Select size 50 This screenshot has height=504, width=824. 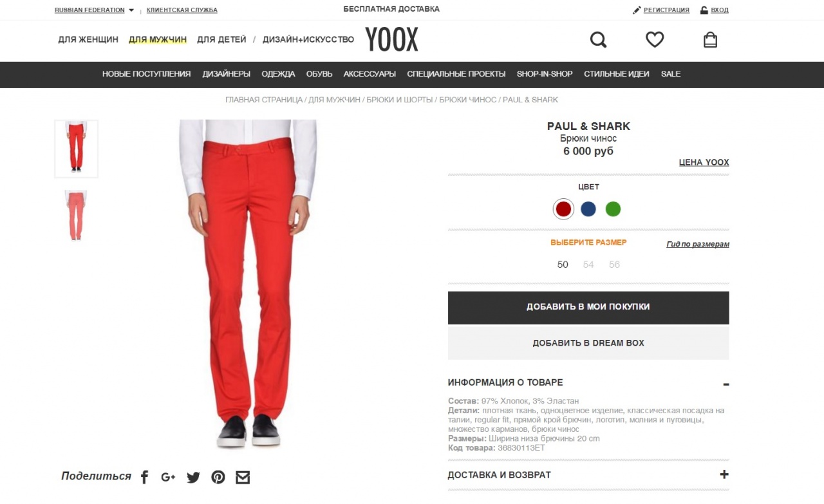563,265
